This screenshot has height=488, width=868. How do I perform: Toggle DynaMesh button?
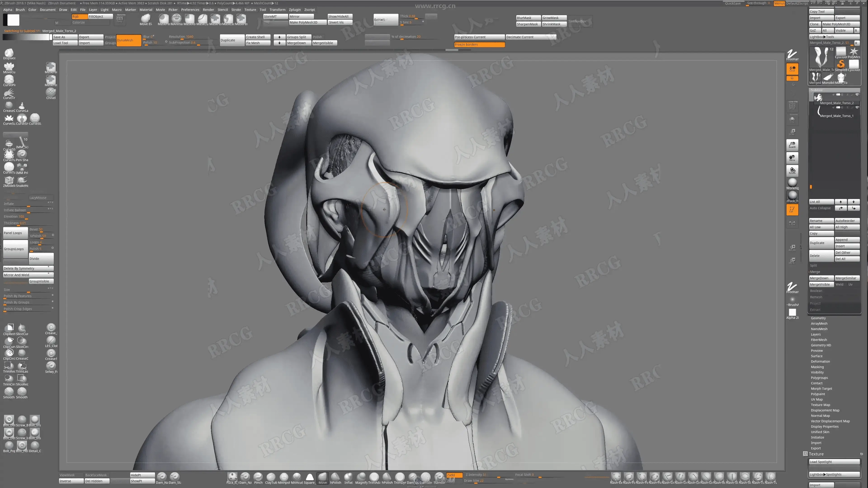pos(129,40)
